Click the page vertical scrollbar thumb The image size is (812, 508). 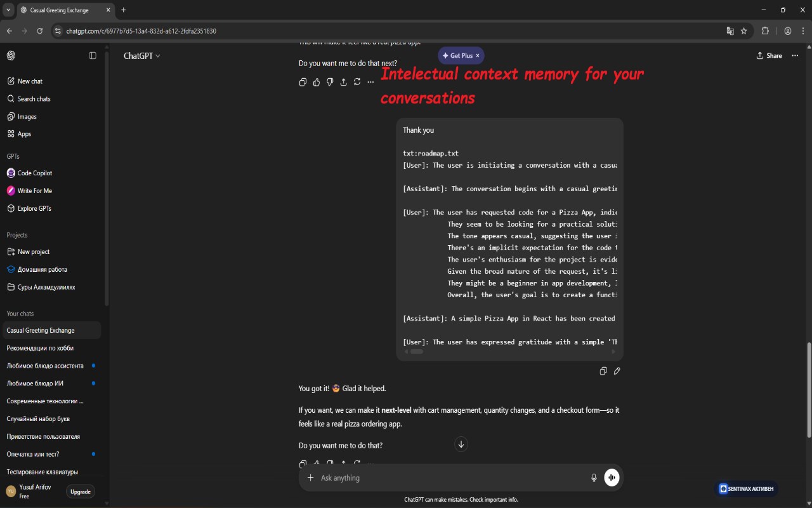[809, 390]
